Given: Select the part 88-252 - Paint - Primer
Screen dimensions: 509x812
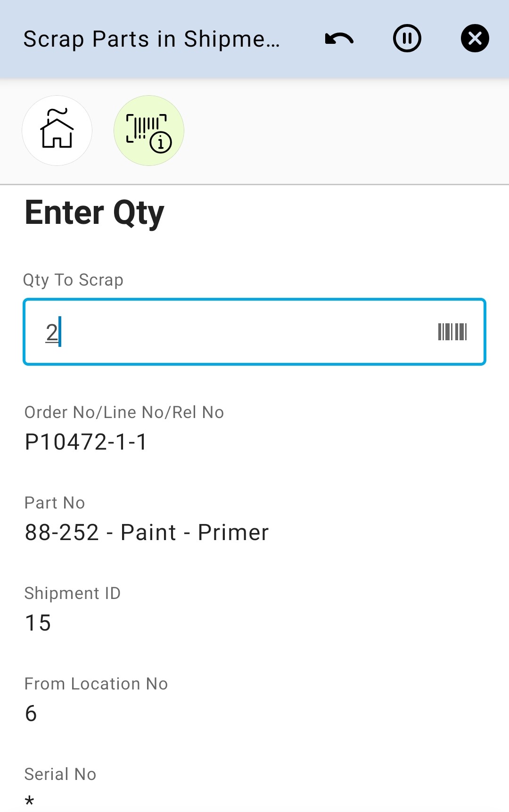Looking at the screenshot, I should click(147, 533).
